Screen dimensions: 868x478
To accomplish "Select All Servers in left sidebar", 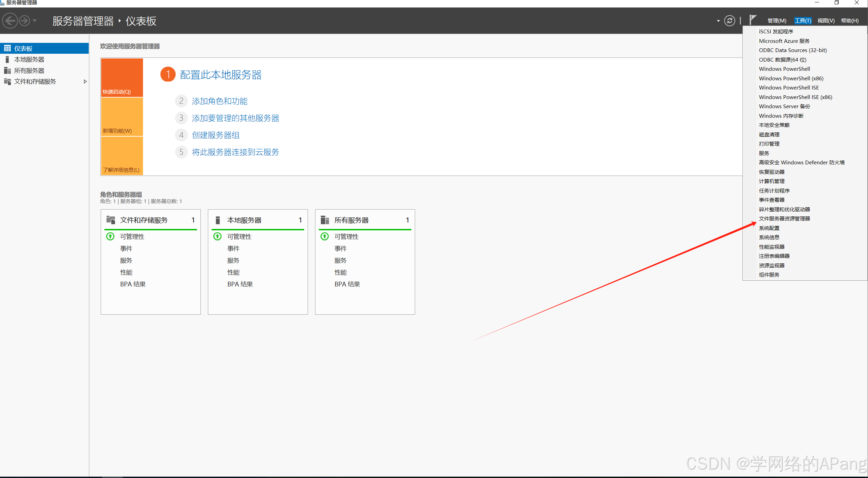I will coord(29,71).
